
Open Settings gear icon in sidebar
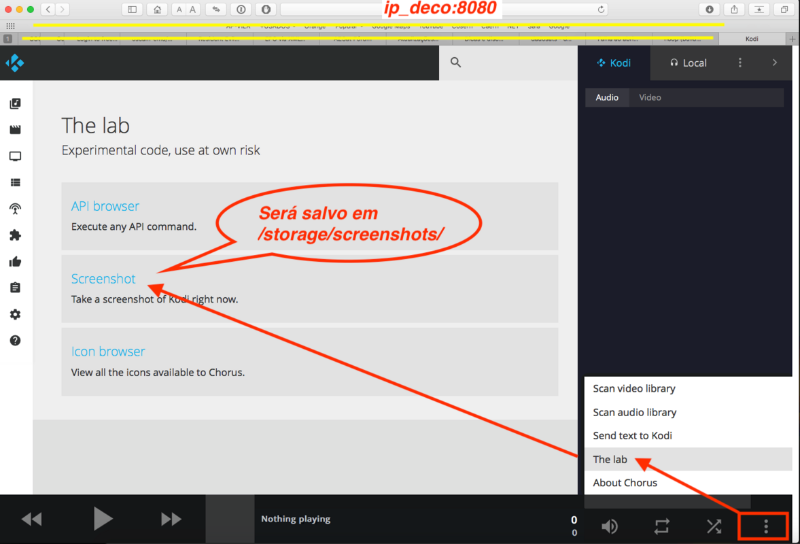click(15, 314)
